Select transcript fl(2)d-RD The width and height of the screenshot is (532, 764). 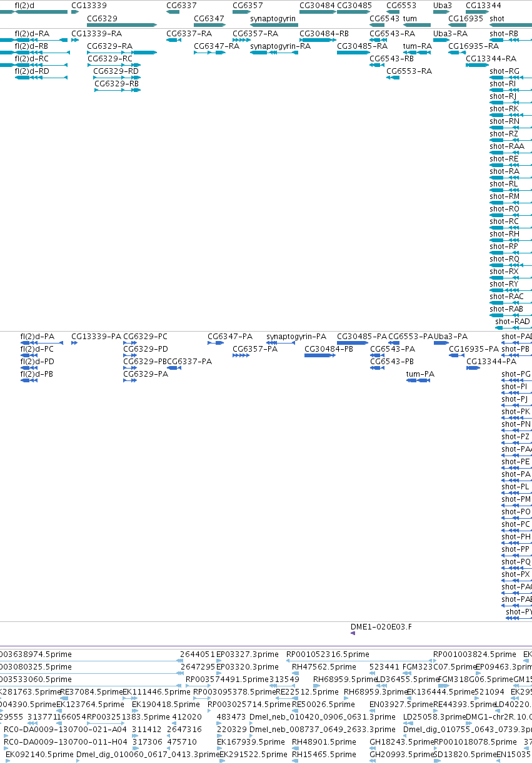tap(32, 71)
